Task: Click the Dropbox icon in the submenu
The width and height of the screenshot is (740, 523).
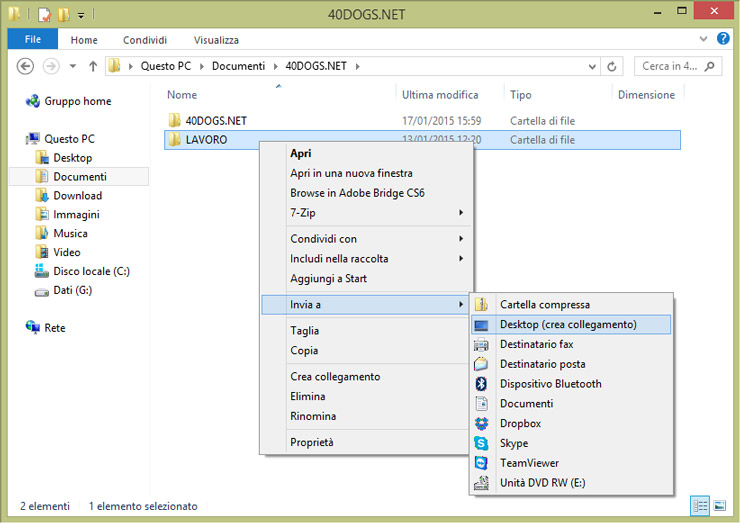Action: click(x=481, y=423)
